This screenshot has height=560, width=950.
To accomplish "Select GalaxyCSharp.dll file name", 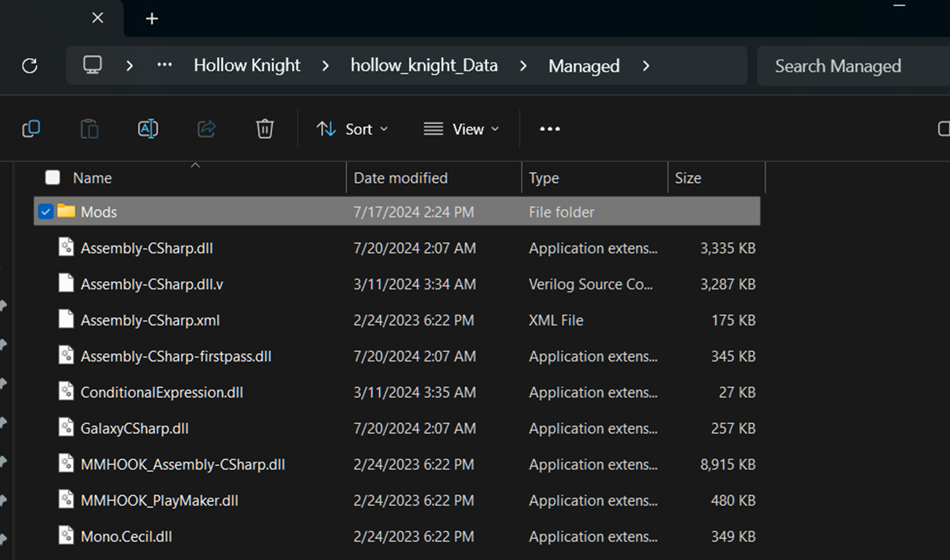I will point(135,428).
